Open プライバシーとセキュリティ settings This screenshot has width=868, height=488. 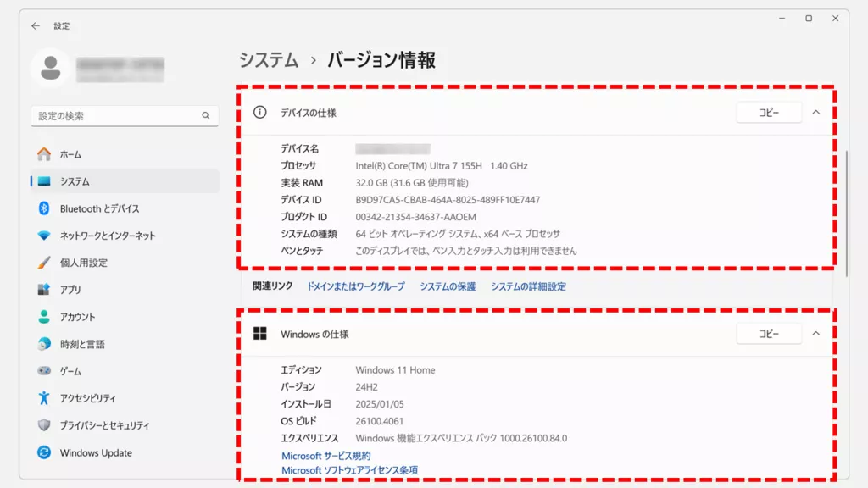125,425
